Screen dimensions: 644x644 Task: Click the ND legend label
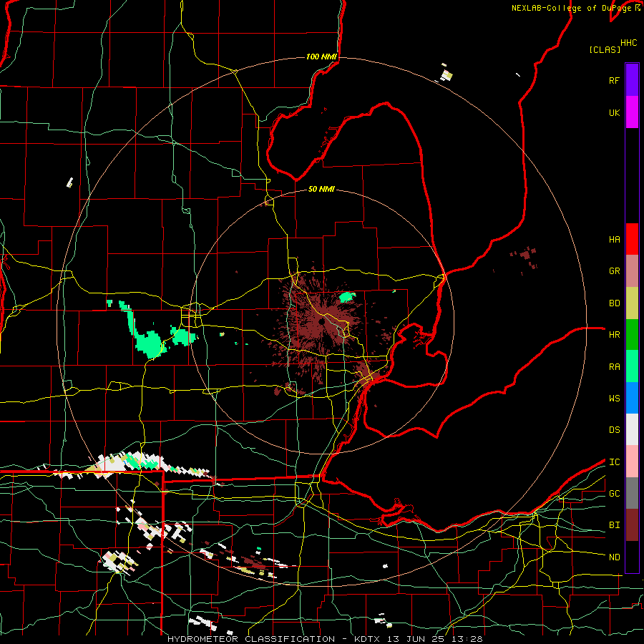[615, 557]
